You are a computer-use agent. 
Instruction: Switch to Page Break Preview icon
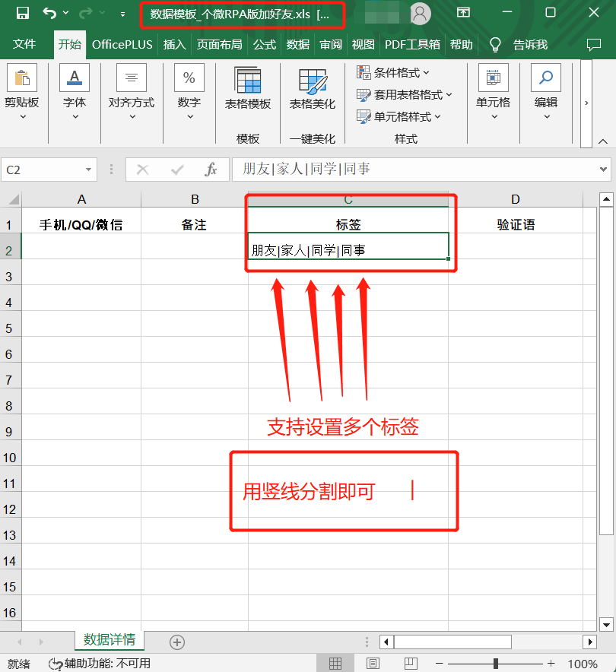[x=410, y=664]
